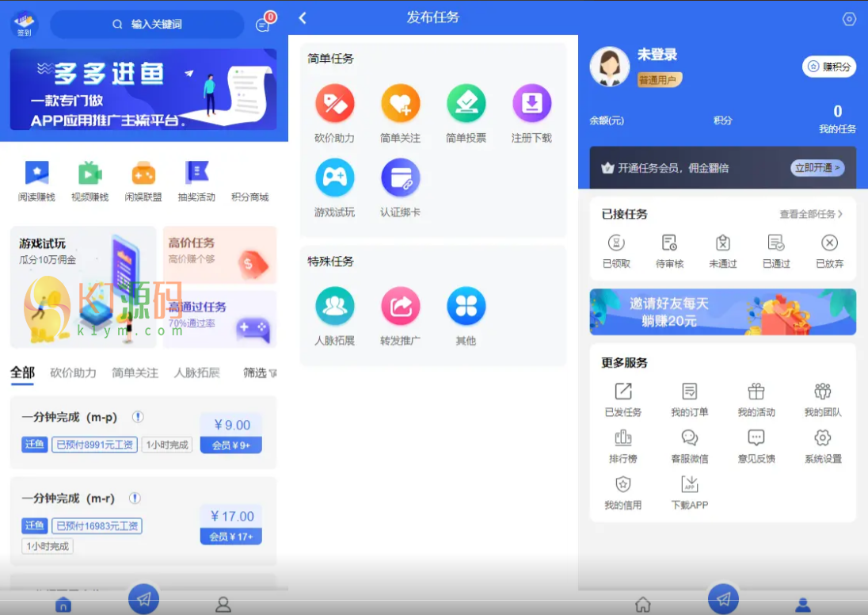This screenshot has width=868, height=615.
Task: Open the 筛选 filter dropdown
Action: [x=261, y=372]
